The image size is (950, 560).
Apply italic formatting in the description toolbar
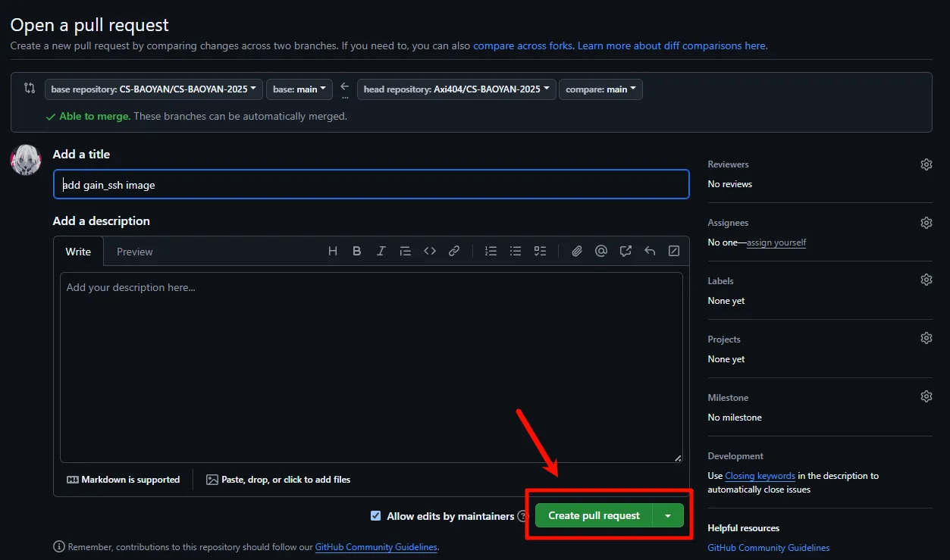coord(381,252)
